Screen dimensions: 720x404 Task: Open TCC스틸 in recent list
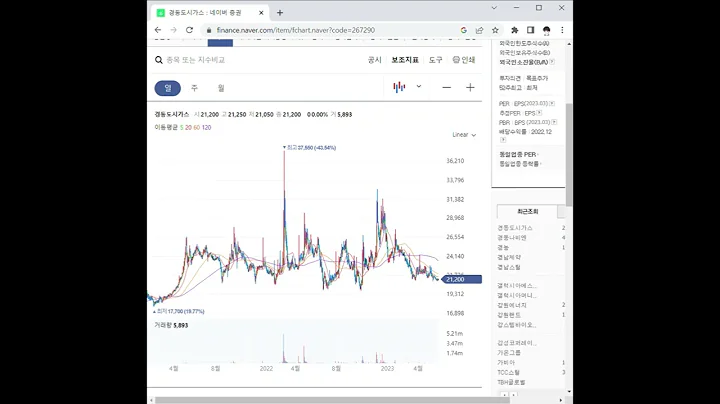click(x=509, y=372)
